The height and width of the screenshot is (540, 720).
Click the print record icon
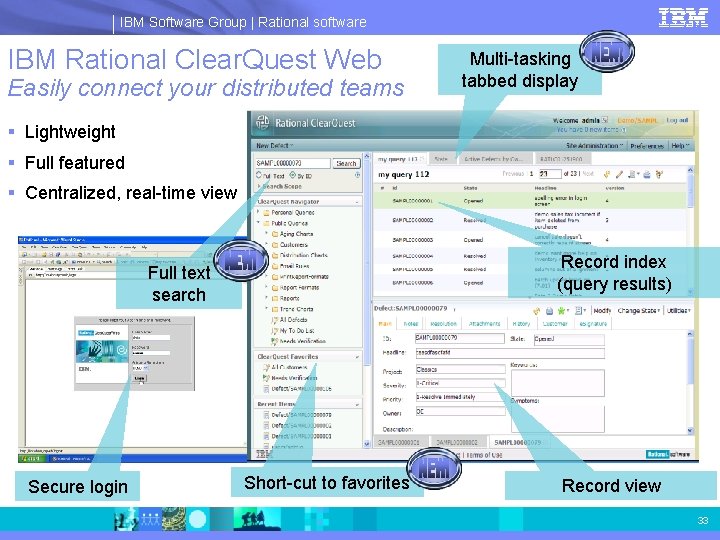pos(549,311)
